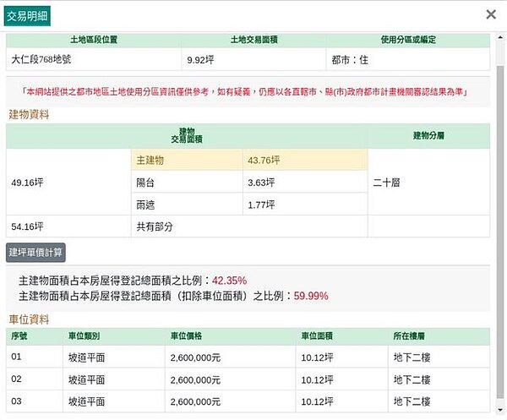
Task: Close the 交易明細 dialog with X
Action: (491, 14)
